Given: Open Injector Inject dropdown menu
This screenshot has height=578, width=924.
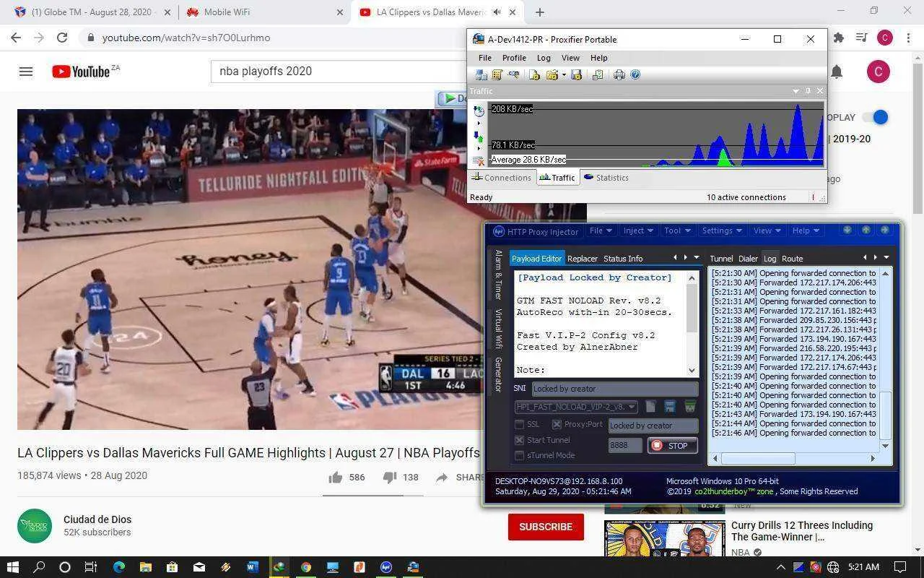Looking at the screenshot, I should [x=638, y=230].
